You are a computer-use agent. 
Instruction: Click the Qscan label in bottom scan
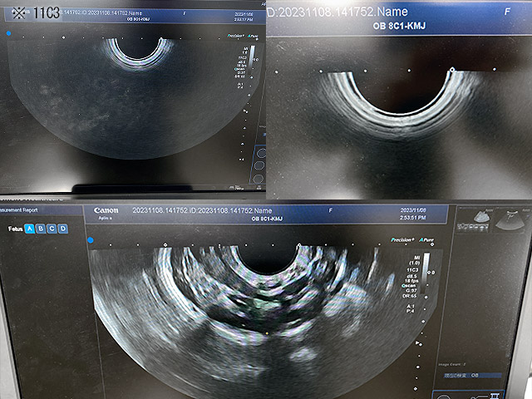coord(409,286)
